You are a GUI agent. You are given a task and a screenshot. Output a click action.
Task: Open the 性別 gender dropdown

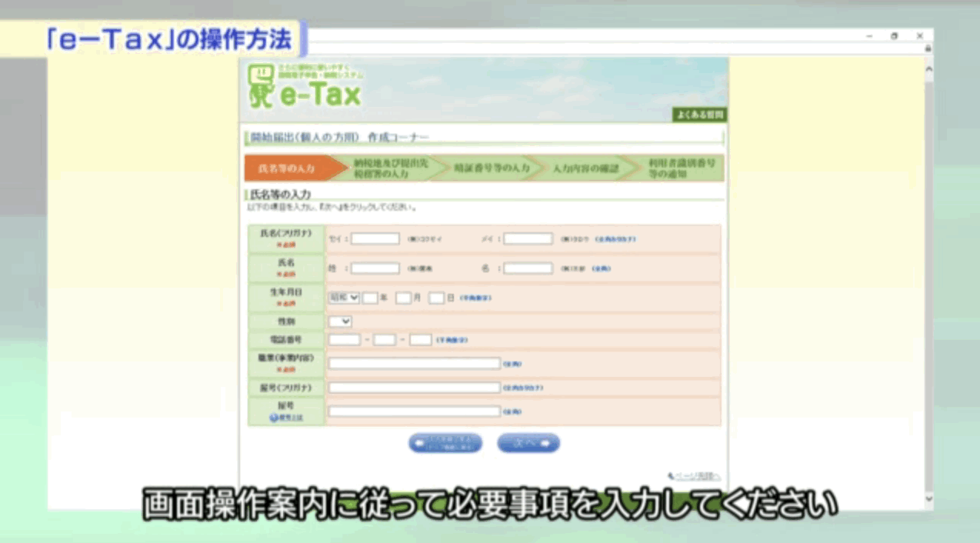pyautogui.click(x=340, y=321)
